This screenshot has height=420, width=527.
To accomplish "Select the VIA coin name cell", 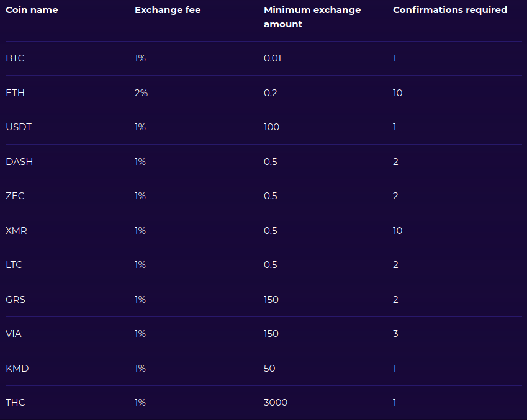I will [x=14, y=334].
